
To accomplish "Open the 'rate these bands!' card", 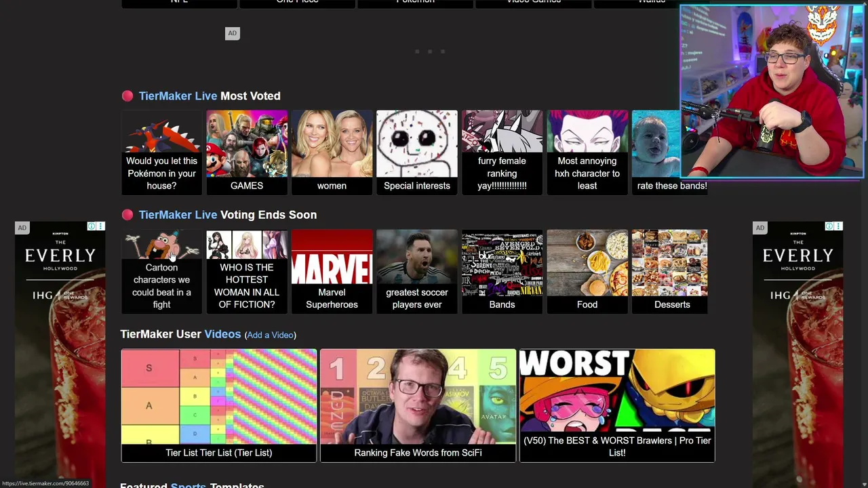I will click(x=669, y=152).
